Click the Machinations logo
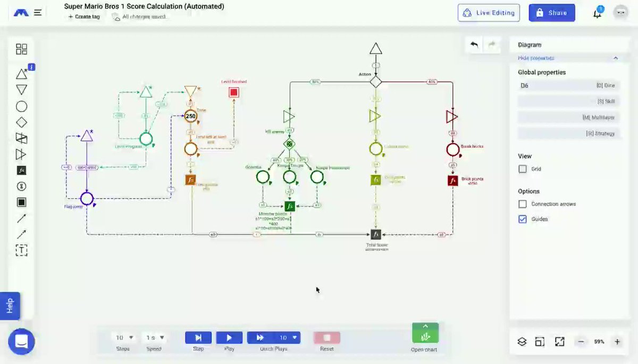This screenshot has width=638, height=364. coord(21,12)
